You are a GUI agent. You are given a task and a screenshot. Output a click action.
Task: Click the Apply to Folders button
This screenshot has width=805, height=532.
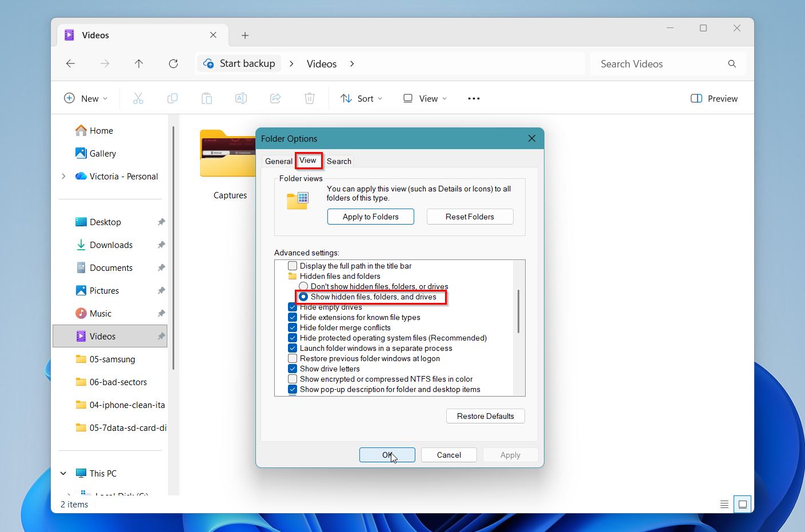tap(370, 217)
